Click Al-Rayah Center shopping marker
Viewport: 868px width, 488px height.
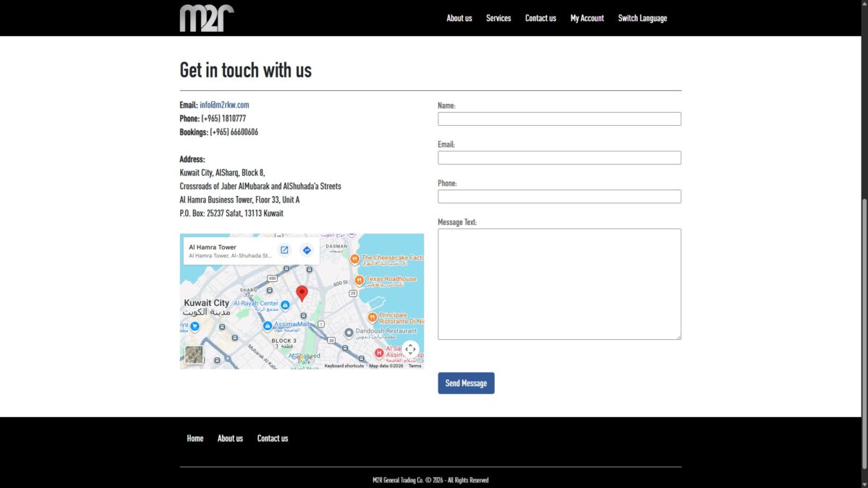pyautogui.click(x=285, y=305)
